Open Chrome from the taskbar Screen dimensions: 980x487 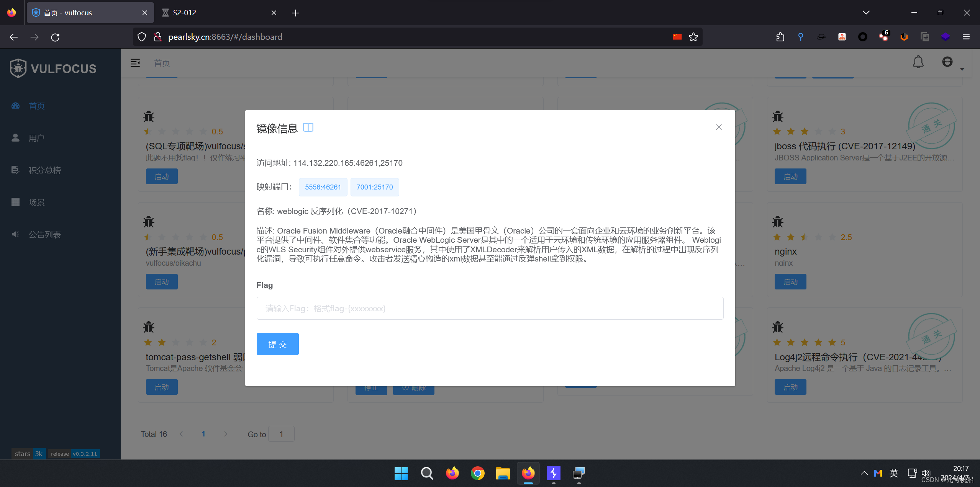[x=477, y=474]
